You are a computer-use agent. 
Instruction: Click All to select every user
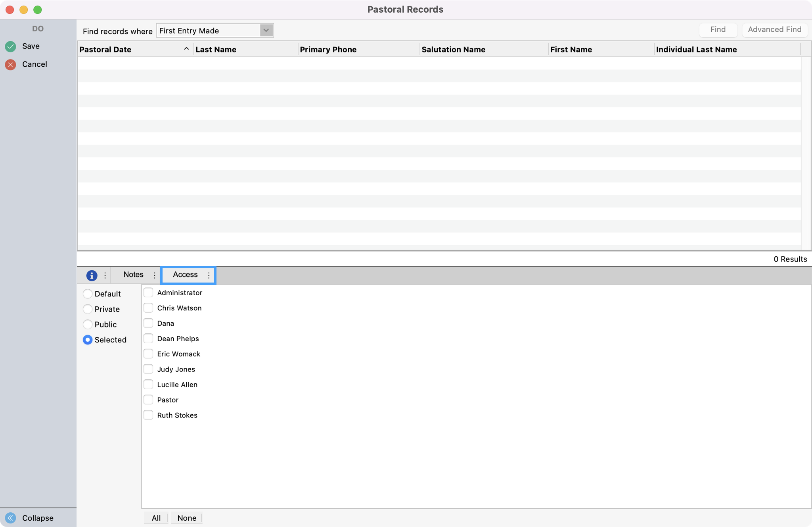coord(155,518)
